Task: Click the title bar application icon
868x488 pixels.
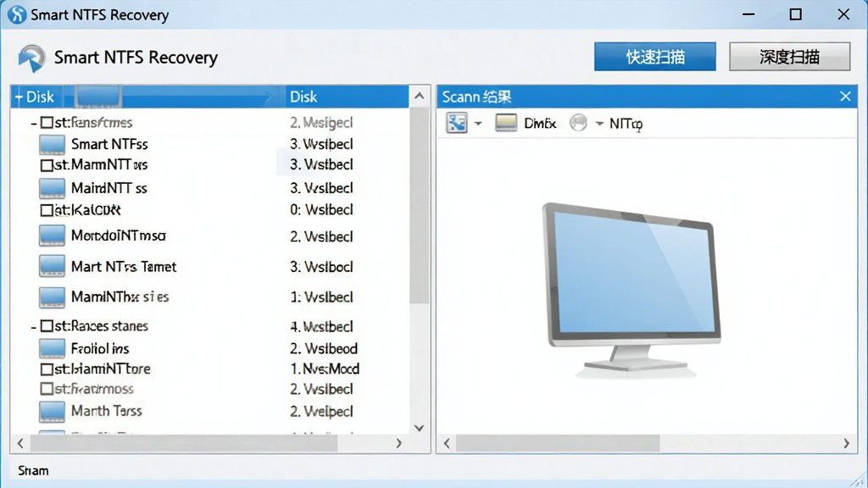Action: coord(17,14)
